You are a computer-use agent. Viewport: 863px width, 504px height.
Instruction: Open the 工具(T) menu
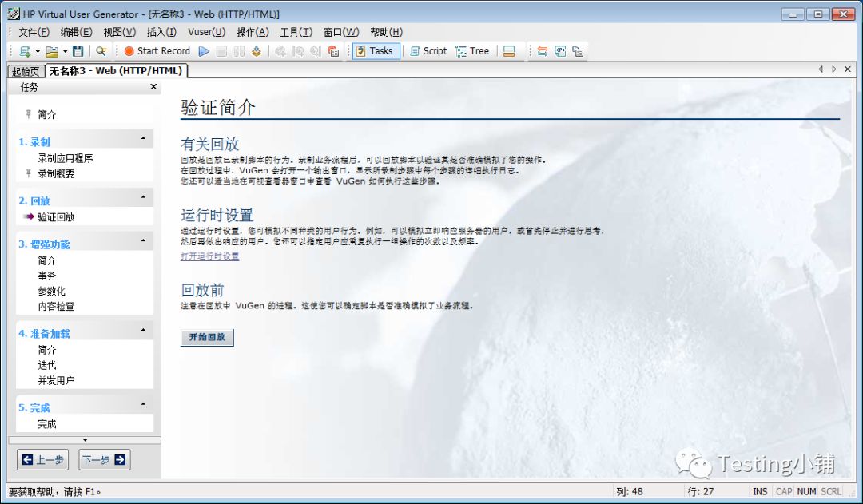[296, 33]
